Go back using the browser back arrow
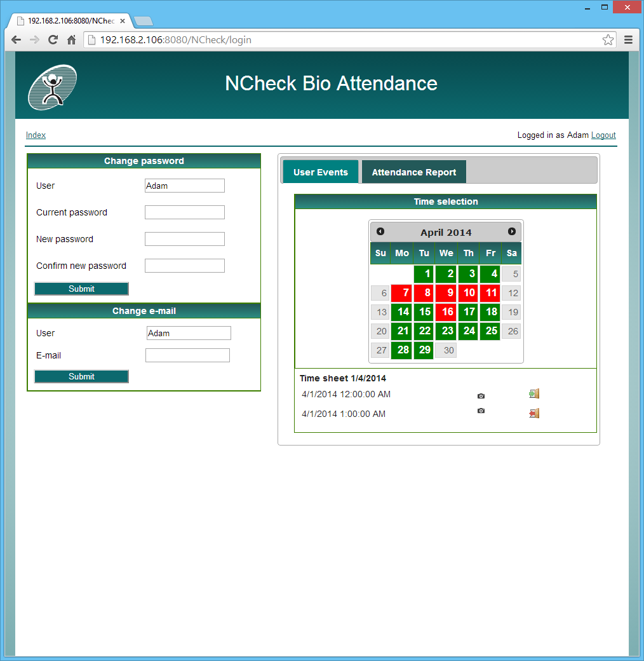The width and height of the screenshot is (644, 661). (x=16, y=39)
